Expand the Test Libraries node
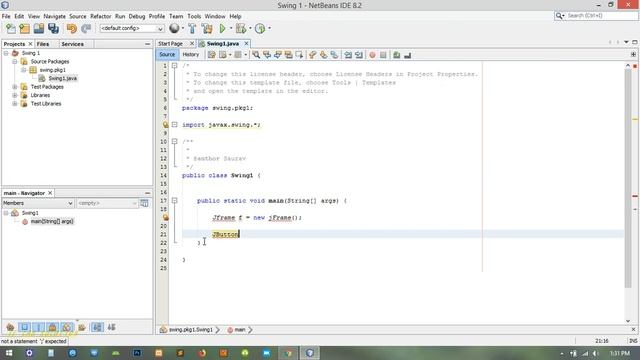This screenshot has height=360, width=640. pyautogui.click(x=15, y=104)
